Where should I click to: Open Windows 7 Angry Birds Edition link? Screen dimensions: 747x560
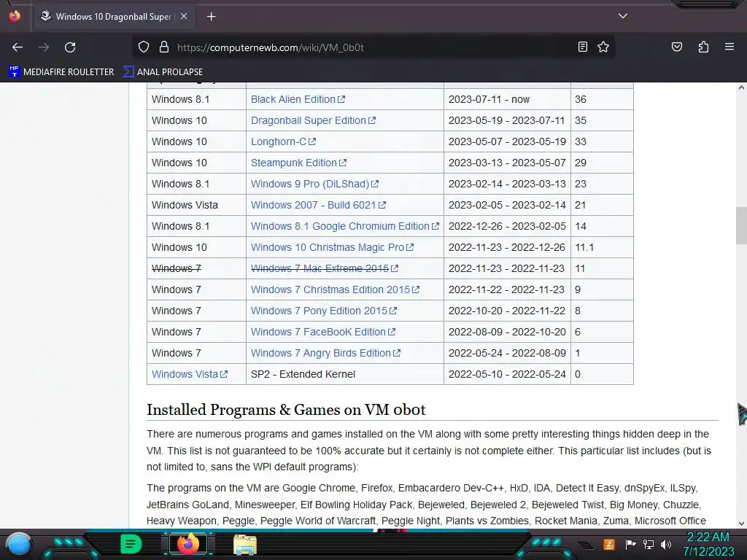(325, 353)
